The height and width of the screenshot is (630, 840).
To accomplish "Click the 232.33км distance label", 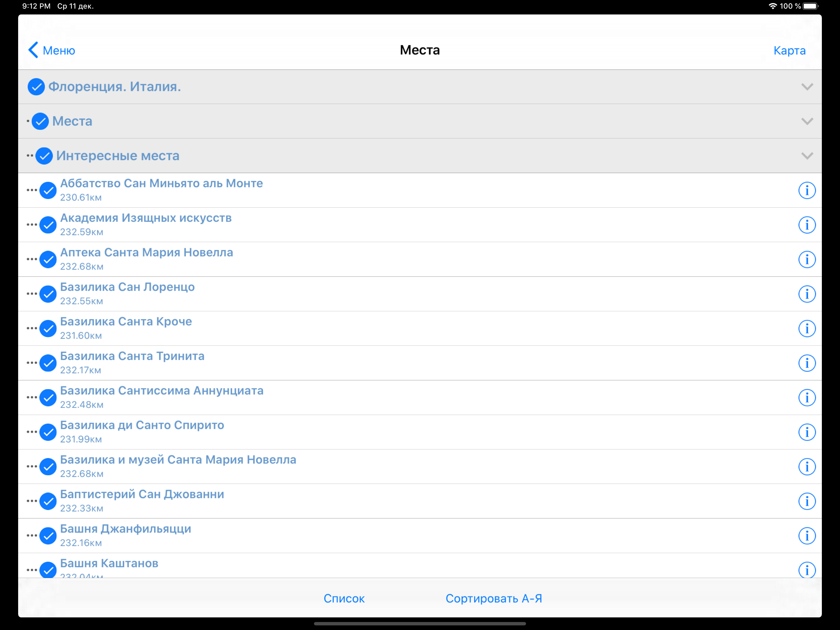I will (82, 508).
